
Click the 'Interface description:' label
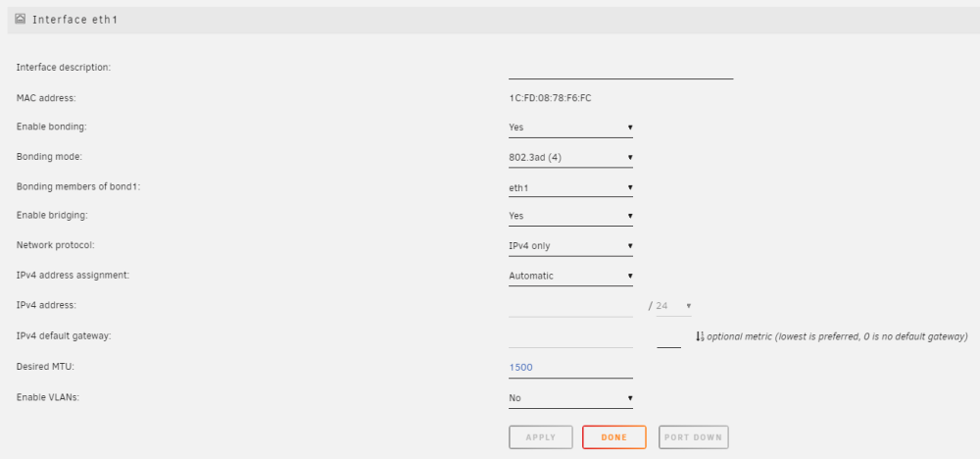[64, 67]
